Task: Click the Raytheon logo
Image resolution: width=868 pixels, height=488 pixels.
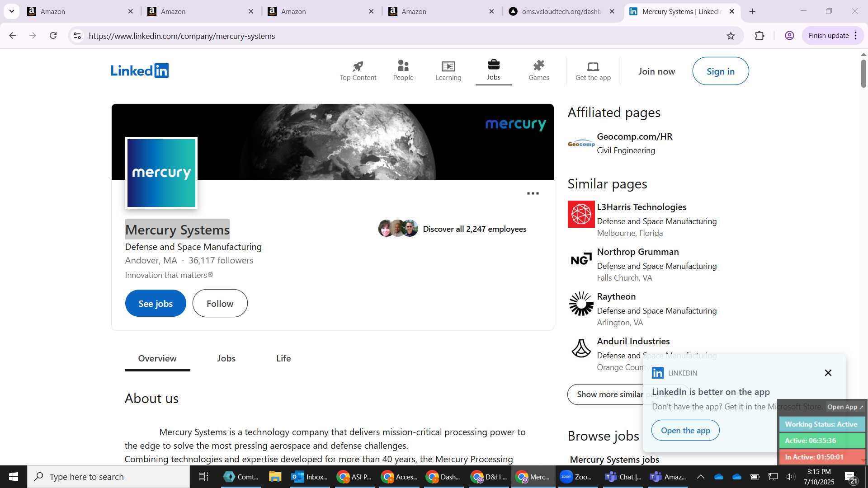Action: (581, 304)
